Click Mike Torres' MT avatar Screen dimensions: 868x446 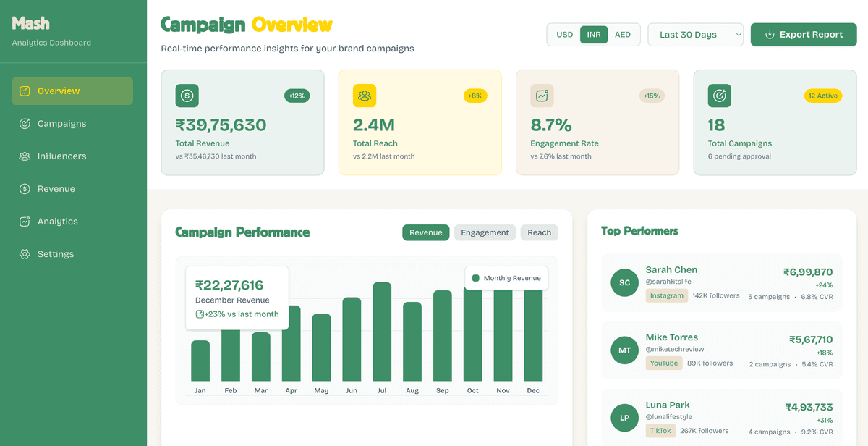624,350
